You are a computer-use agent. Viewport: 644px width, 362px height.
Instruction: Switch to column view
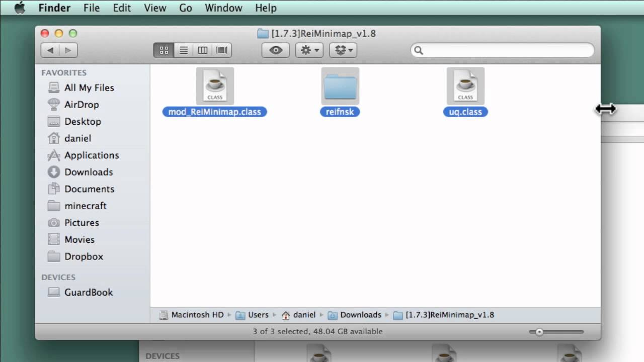pyautogui.click(x=203, y=50)
